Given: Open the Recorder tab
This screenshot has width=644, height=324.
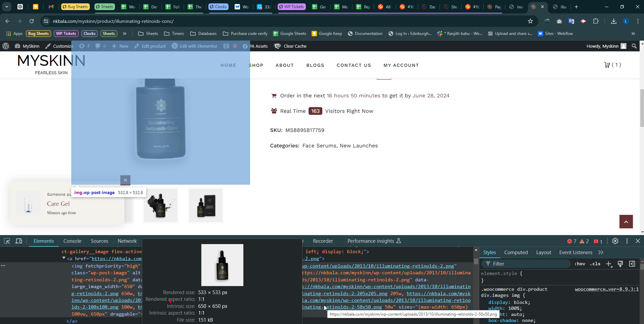Looking at the screenshot, I should [x=323, y=241].
